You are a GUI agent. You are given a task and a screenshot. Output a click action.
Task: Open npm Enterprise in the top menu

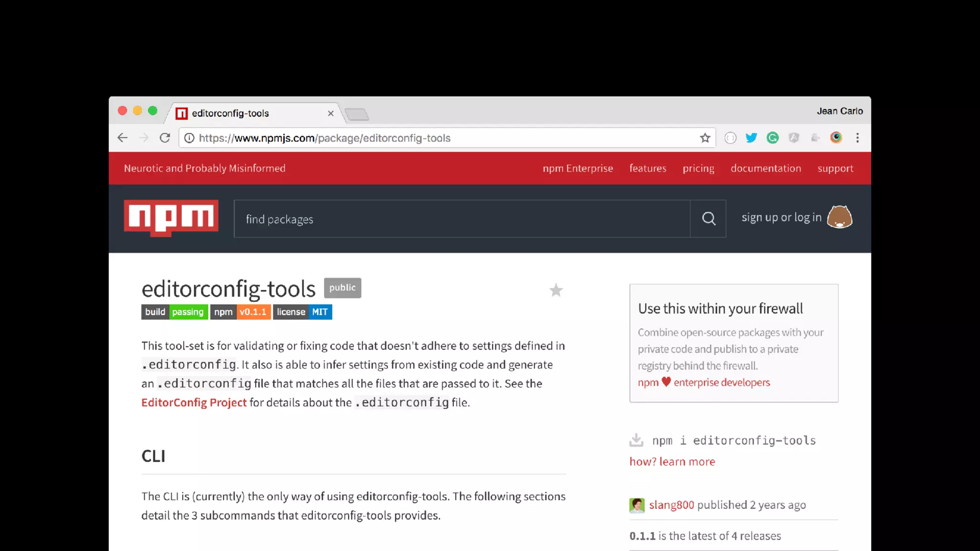[x=578, y=168]
